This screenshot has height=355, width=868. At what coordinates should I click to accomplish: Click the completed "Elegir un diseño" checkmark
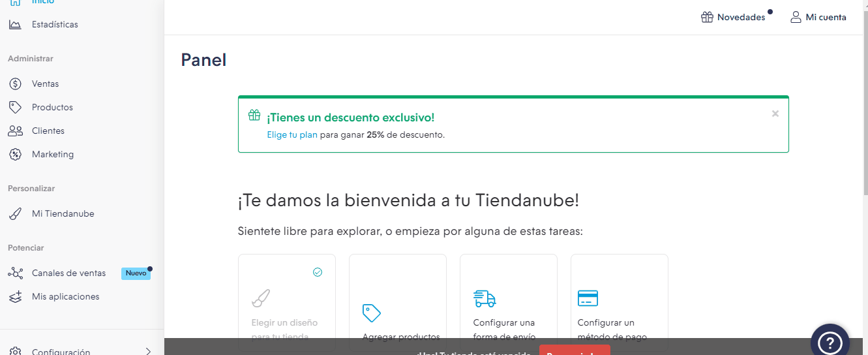coord(318,272)
